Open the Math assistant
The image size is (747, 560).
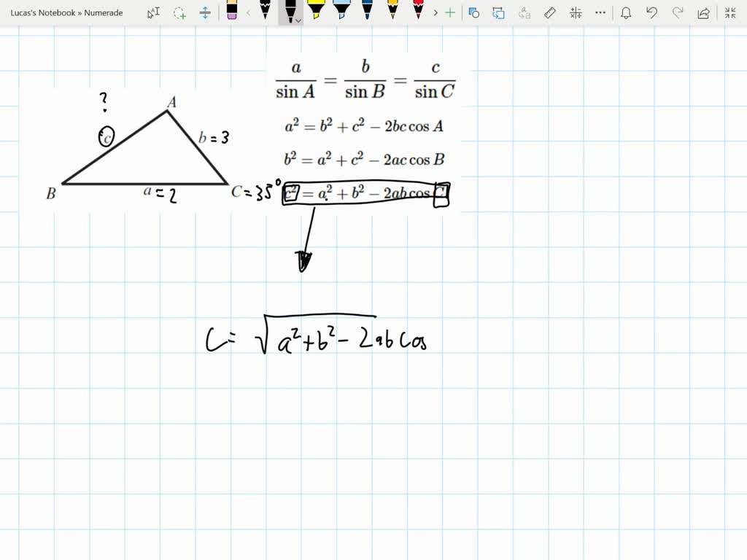pyautogui.click(x=575, y=12)
